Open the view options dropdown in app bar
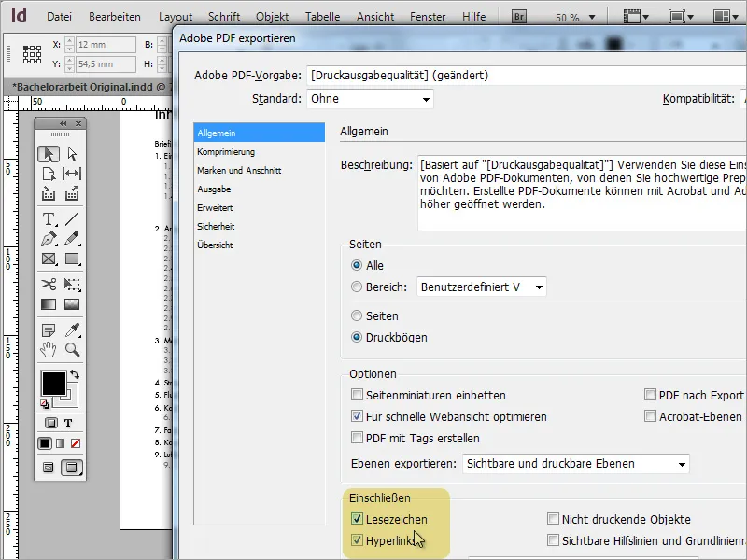747x560 pixels. coord(637,17)
